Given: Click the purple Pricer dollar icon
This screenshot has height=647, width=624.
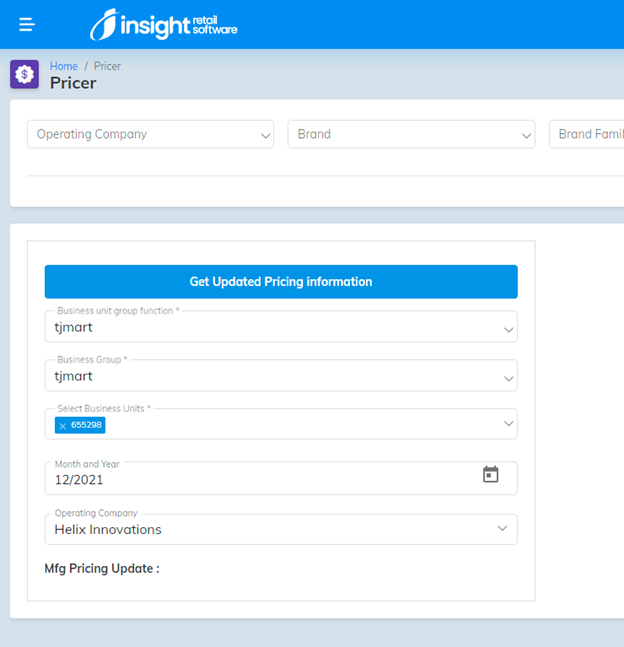Looking at the screenshot, I should tap(24, 74).
